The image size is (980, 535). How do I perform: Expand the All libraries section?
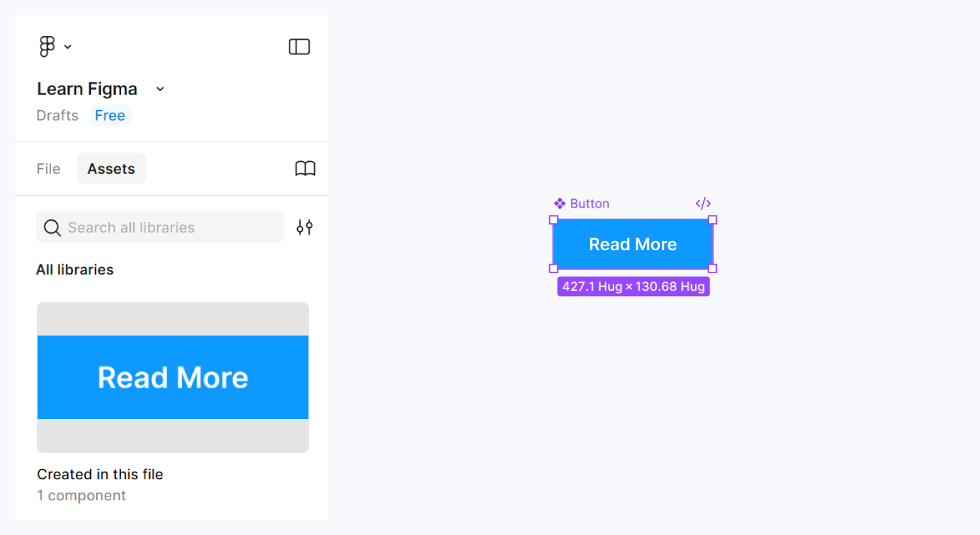coord(75,269)
